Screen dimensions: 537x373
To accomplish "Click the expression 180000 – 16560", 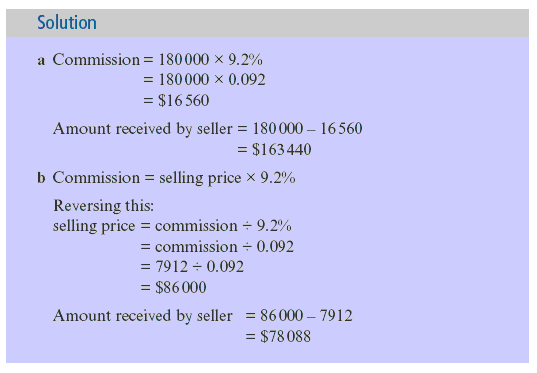I will pos(308,129).
